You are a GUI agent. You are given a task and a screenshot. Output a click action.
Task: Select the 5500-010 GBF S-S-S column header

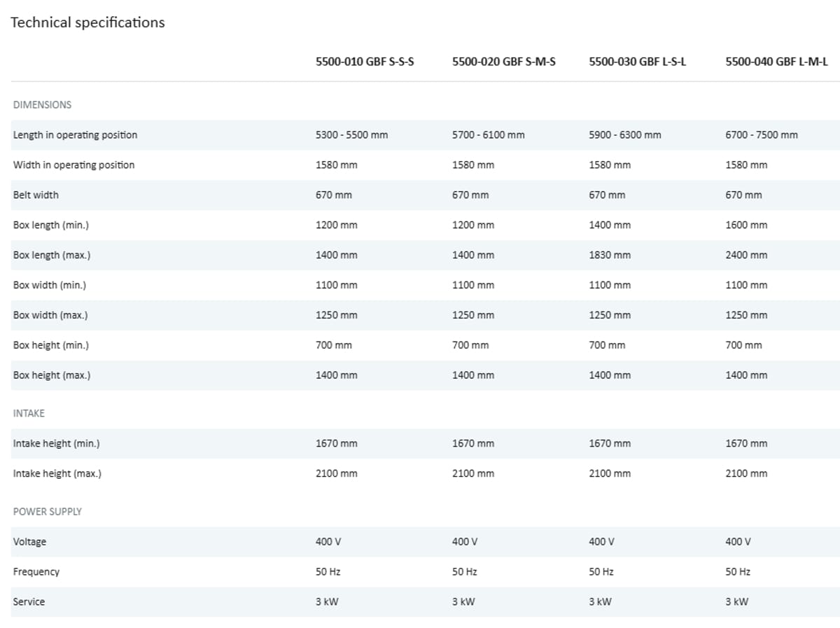click(365, 62)
